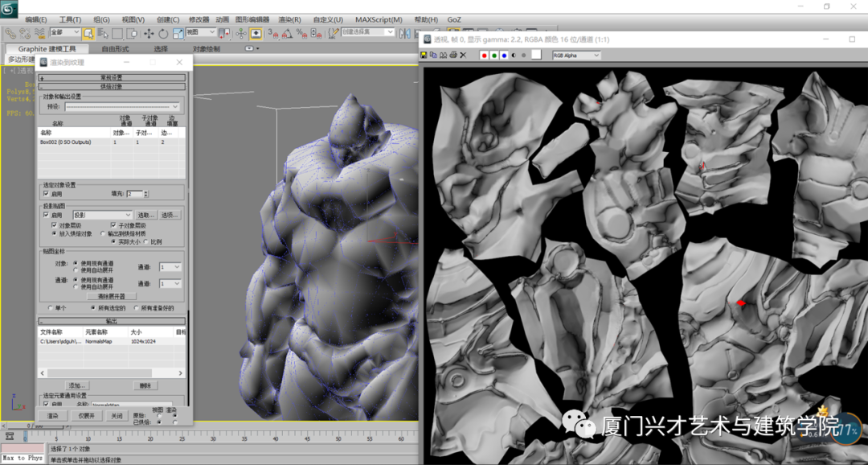
Task: Open the 工具(T) menu
Action: pos(70,19)
